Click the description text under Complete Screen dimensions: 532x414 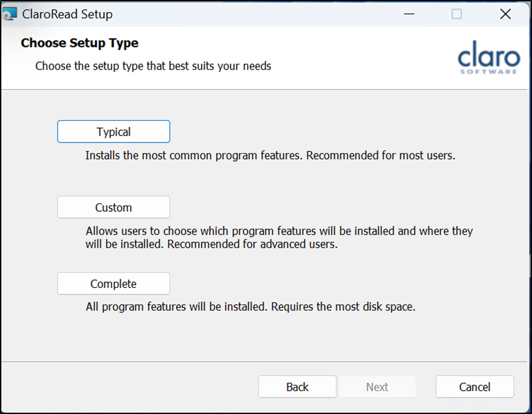pyautogui.click(x=250, y=307)
